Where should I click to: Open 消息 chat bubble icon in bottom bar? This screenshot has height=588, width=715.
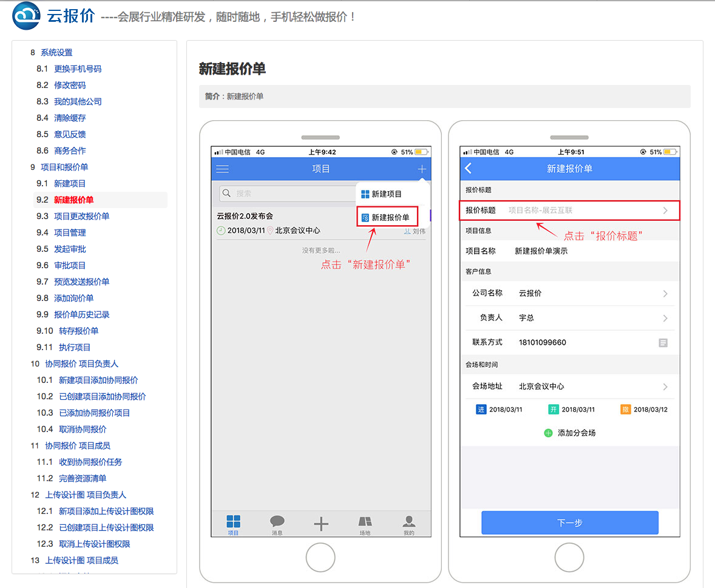click(277, 521)
